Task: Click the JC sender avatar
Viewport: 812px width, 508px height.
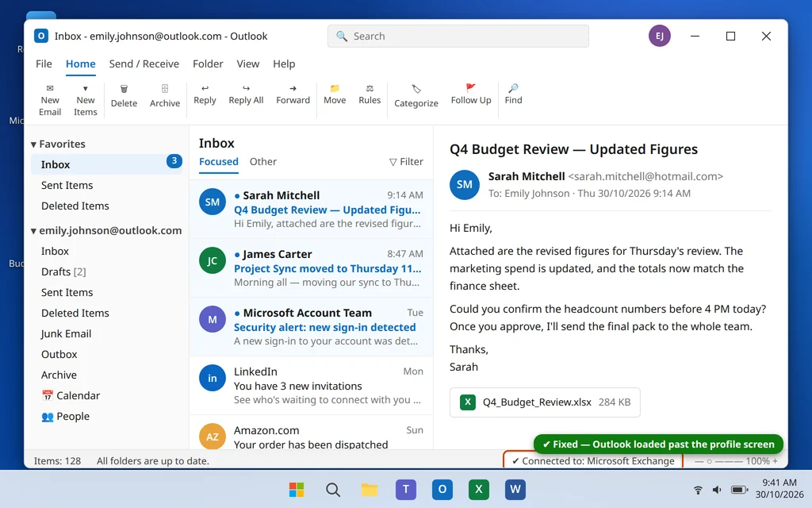Action: point(213,260)
